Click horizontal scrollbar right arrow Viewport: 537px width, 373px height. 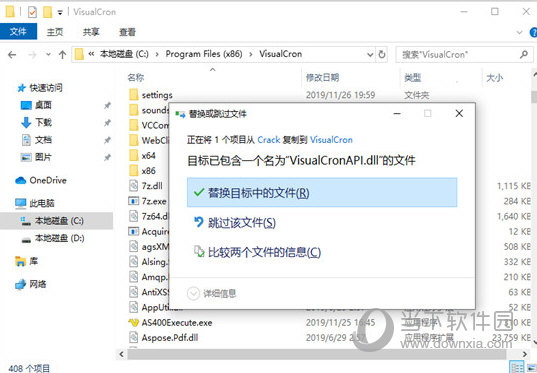525,354
